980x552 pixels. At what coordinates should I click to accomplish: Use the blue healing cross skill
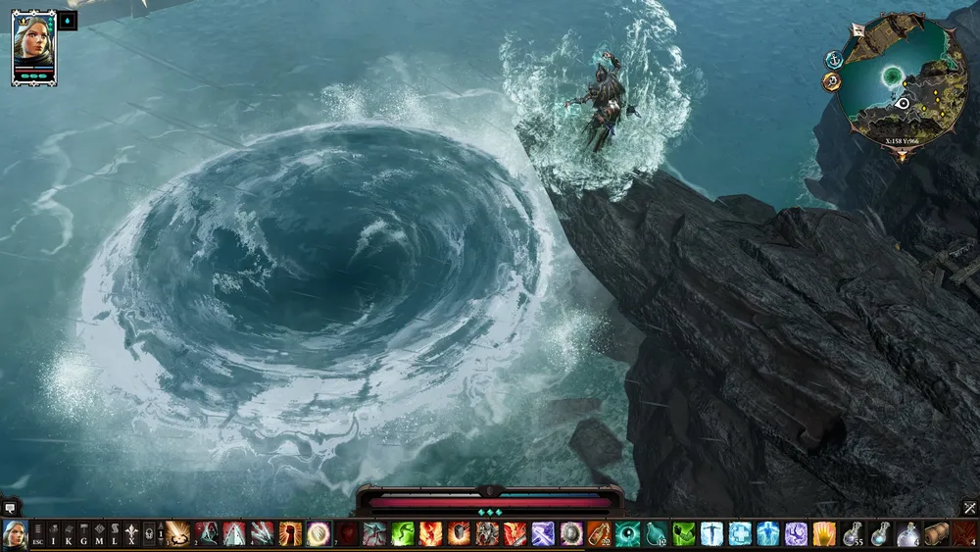pos(740,534)
